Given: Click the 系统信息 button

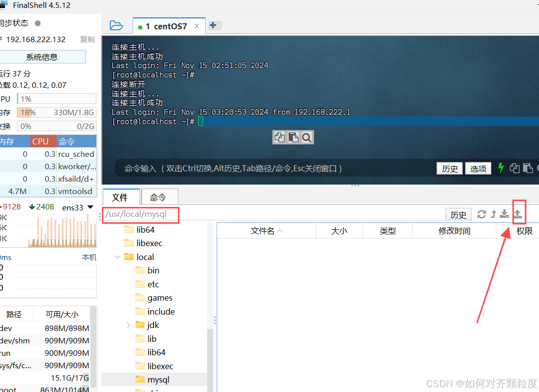Looking at the screenshot, I should point(42,57).
